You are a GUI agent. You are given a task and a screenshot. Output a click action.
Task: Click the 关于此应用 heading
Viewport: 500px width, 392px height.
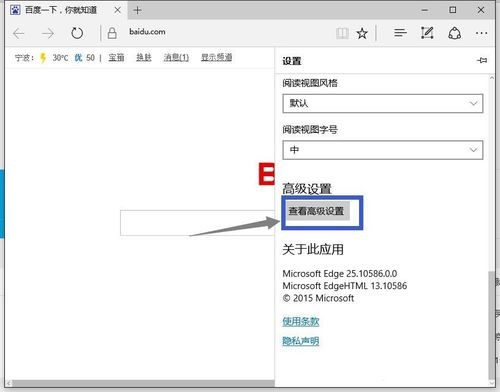point(313,249)
